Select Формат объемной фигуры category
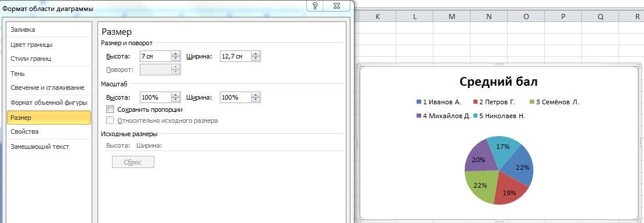 (49, 103)
